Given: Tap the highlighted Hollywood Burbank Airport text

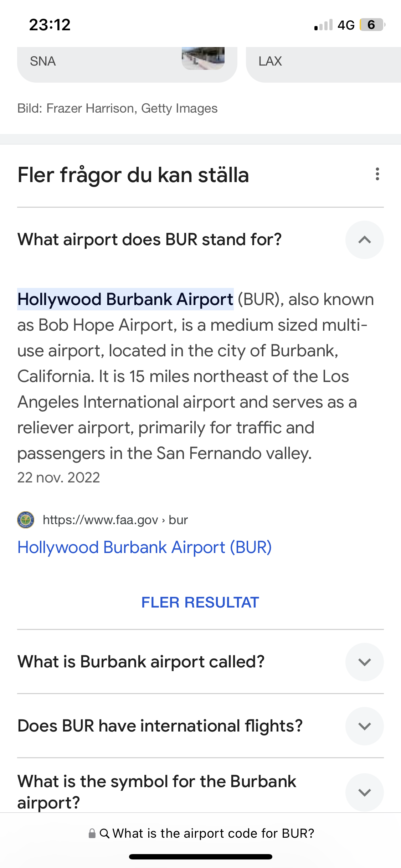Looking at the screenshot, I should pyautogui.click(x=125, y=299).
